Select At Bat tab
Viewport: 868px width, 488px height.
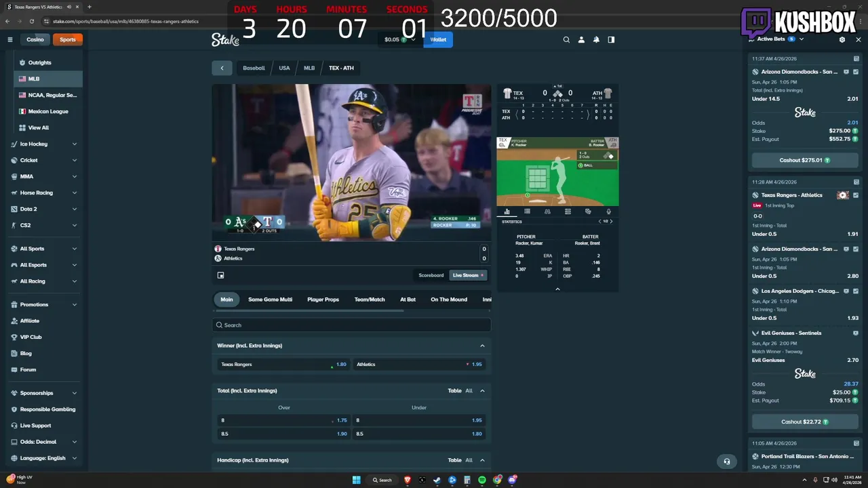click(x=408, y=300)
